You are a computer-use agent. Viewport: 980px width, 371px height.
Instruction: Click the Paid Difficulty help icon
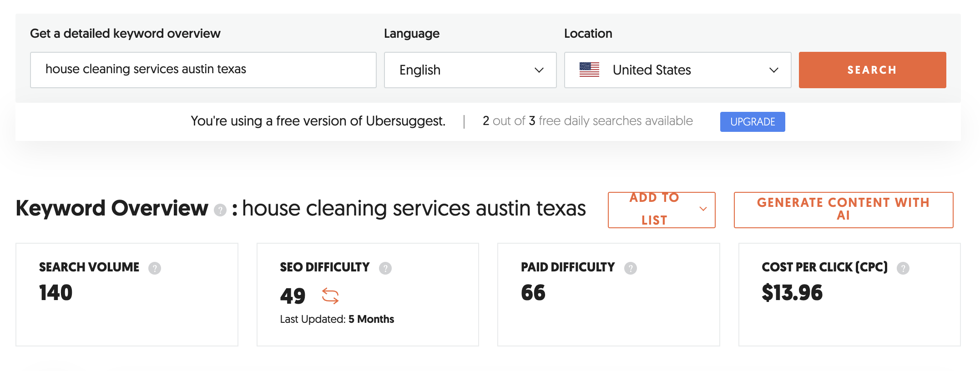tap(631, 268)
